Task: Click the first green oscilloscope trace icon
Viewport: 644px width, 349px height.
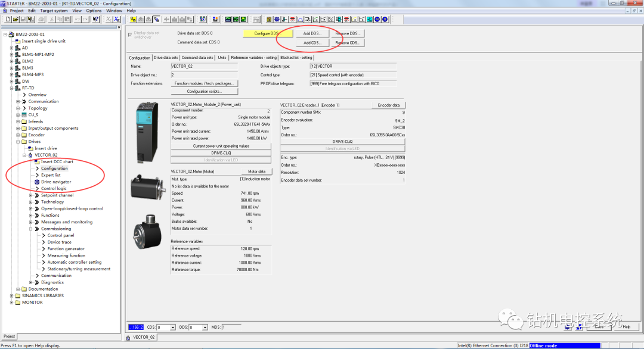Action: (228, 19)
